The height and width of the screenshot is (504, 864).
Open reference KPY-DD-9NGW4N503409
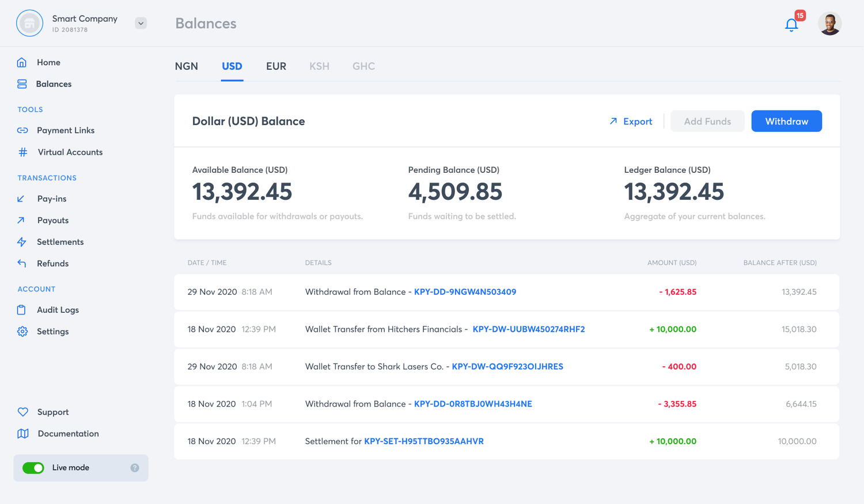[465, 292]
